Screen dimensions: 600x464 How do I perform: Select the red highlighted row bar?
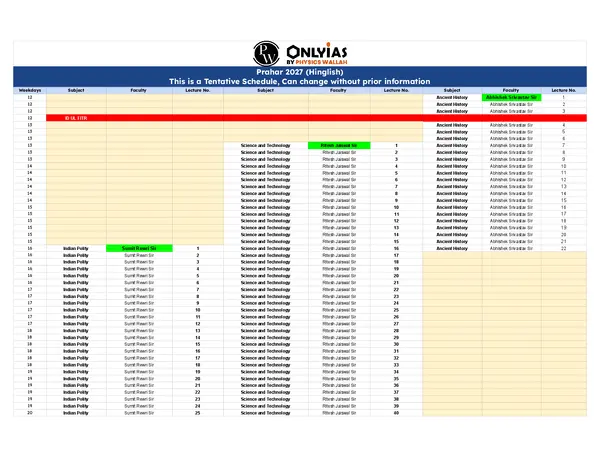tap(300, 118)
